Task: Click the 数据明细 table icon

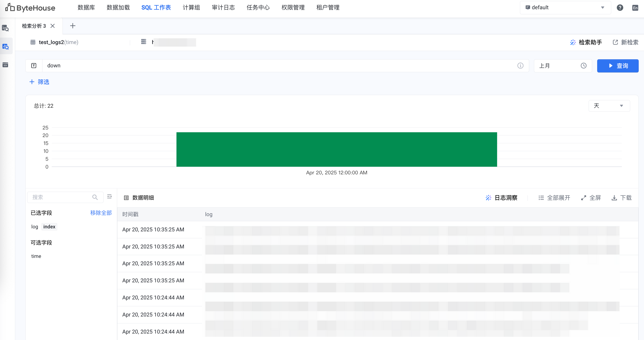Action: 126,198
